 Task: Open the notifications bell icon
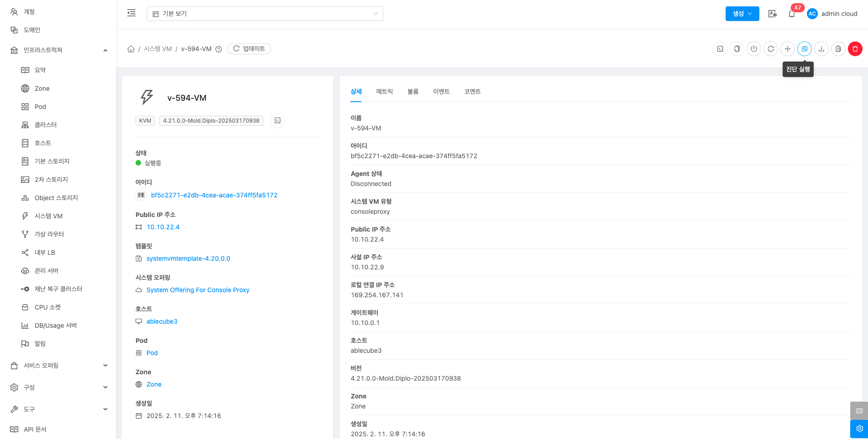tap(792, 14)
